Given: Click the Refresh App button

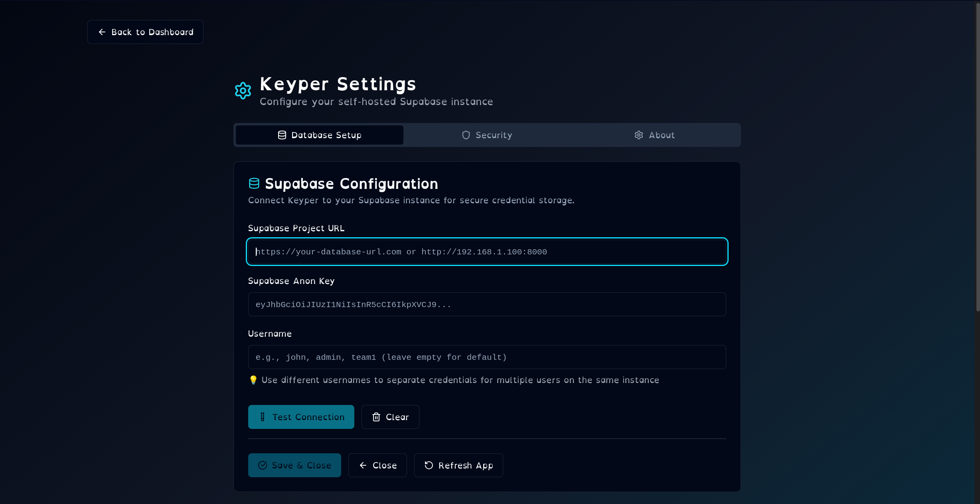Looking at the screenshot, I should point(458,465).
